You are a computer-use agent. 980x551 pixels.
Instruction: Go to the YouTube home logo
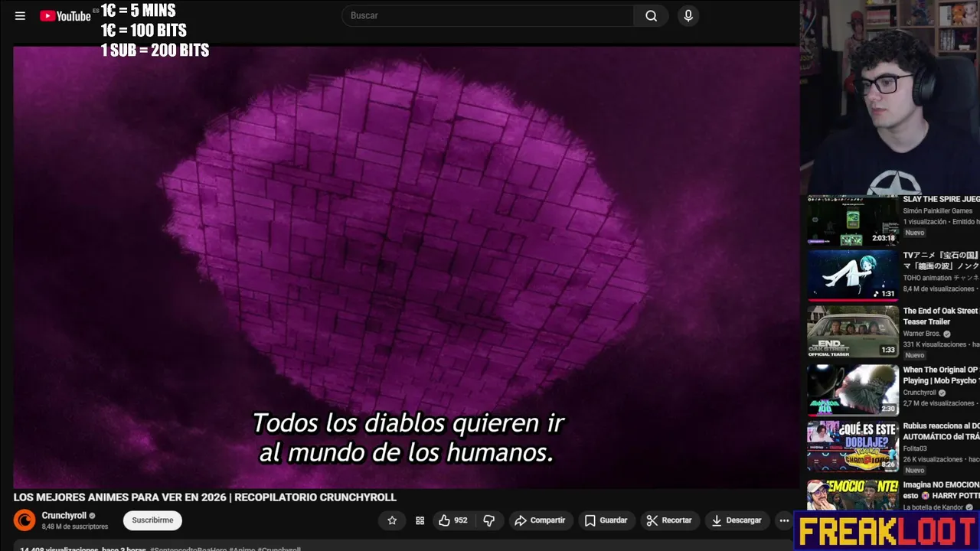65,15
